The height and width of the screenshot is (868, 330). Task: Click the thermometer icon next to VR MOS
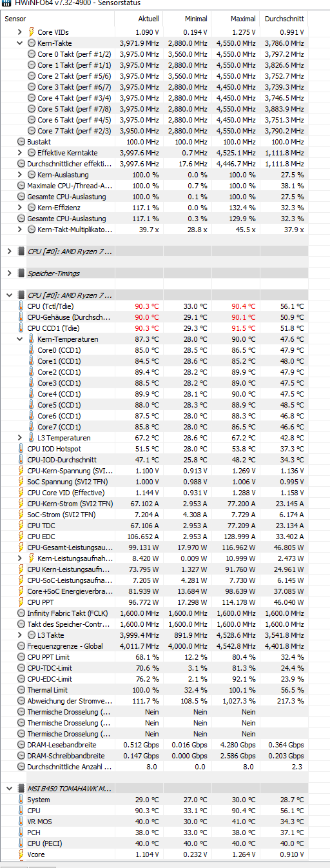click(x=21, y=821)
